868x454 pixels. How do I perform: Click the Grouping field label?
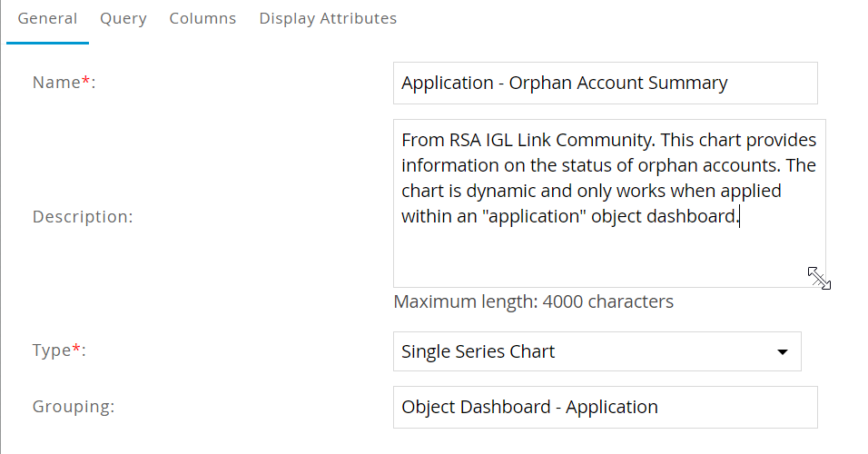pyautogui.click(x=74, y=407)
